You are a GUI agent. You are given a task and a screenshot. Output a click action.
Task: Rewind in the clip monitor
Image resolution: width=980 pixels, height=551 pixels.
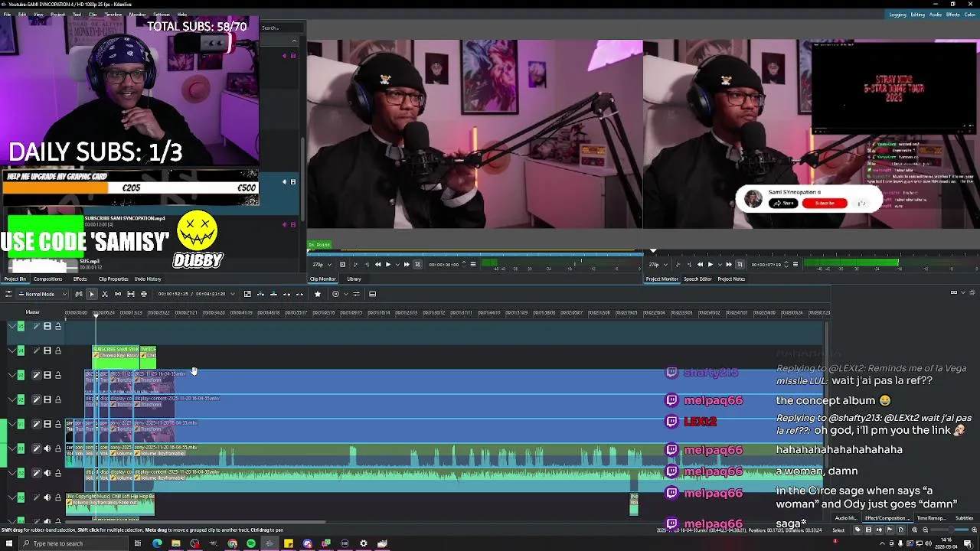coord(377,265)
